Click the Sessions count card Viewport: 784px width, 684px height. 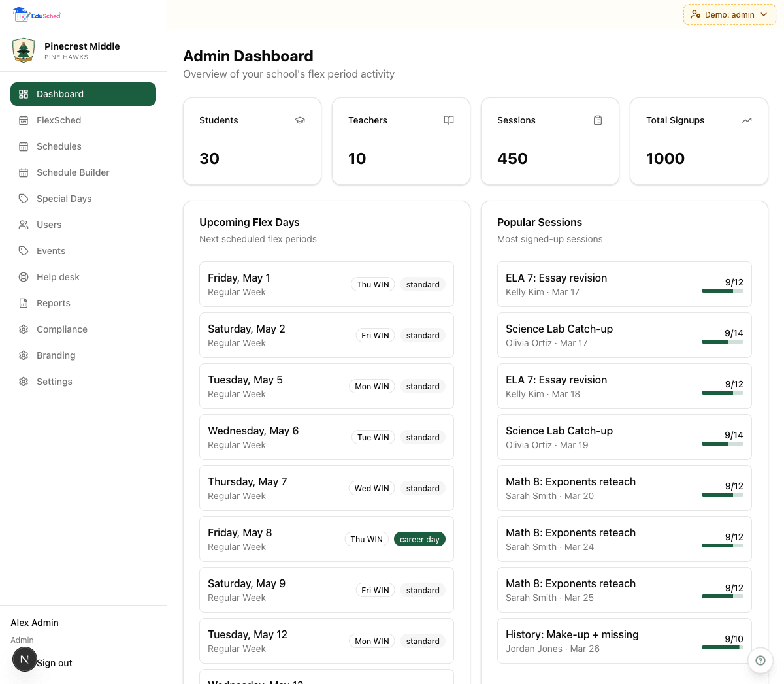[x=550, y=141]
